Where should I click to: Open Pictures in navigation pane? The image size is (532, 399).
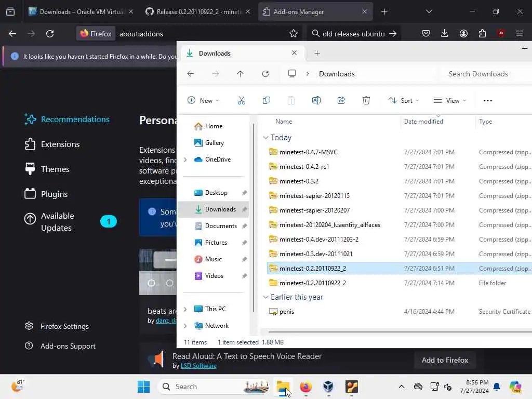[x=215, y=243]
